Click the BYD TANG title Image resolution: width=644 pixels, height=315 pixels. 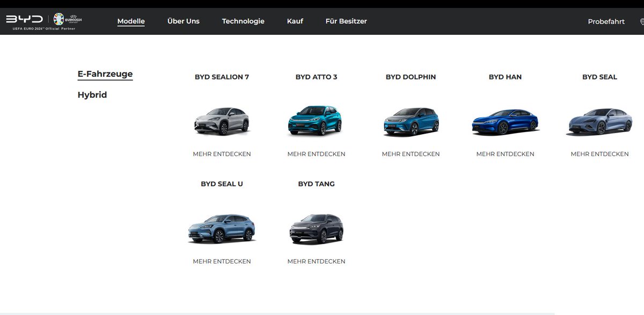316,184
